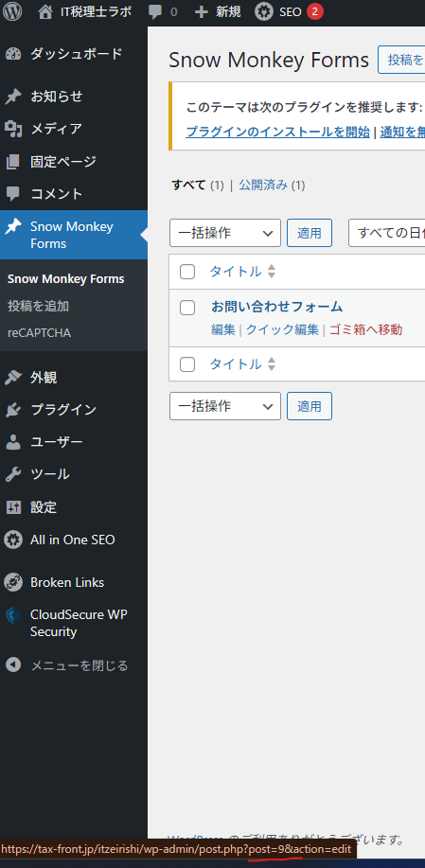The height and width of the screenshot is (868, 425).
Task: Open the top 一括操作 dropdown
Action: 225,233
